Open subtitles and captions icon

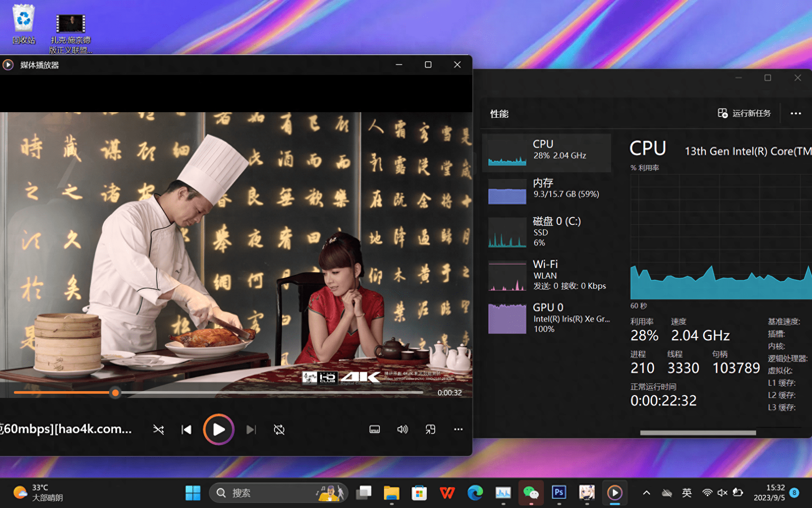point(375,430)
